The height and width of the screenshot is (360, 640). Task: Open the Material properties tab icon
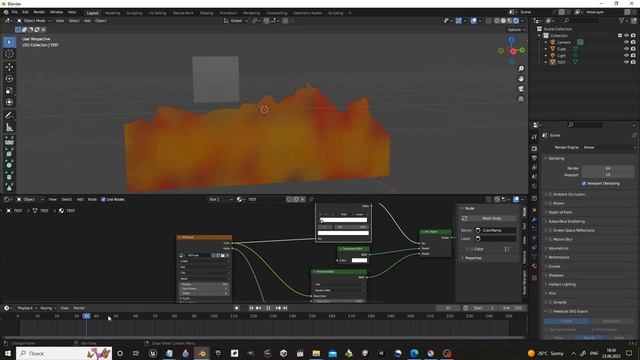tap(534, 266)
